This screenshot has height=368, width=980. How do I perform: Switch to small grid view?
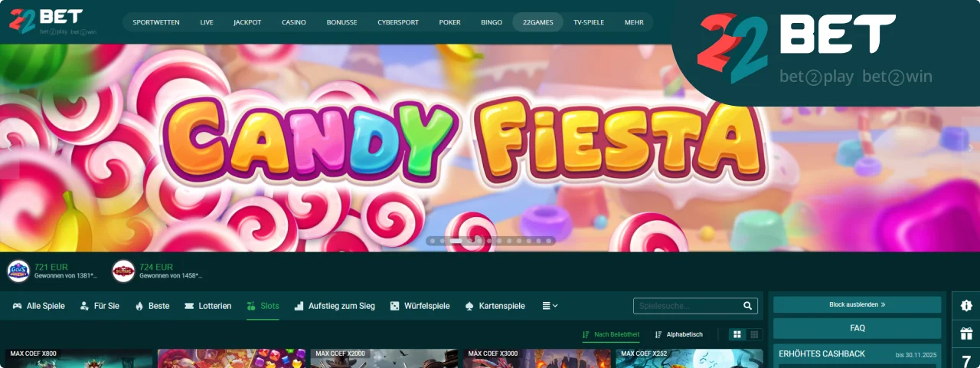[x=754, y=335]
